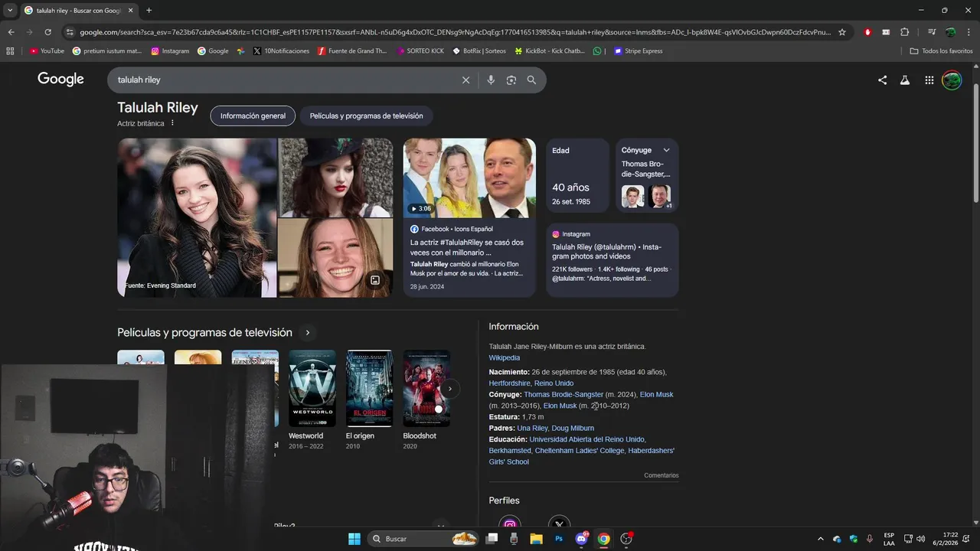Screen dimensions: 980x551
Task: Focus the Google search box
Action: tap(283, 80)
